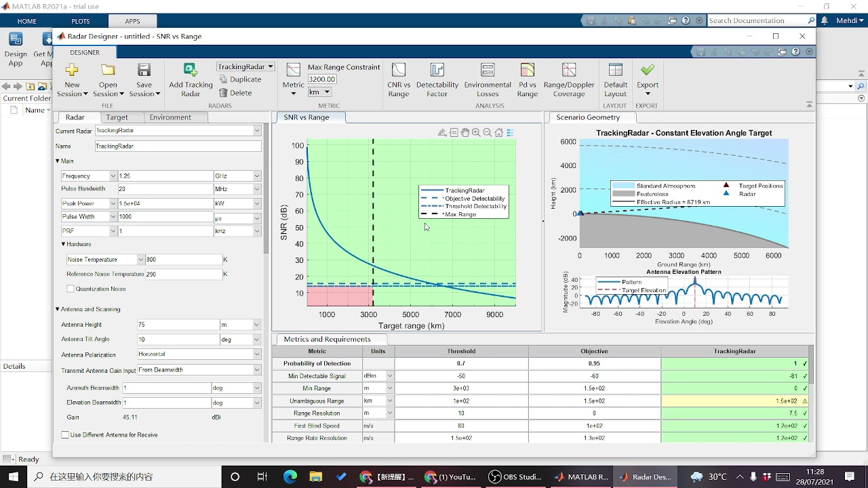Open the notification center icon
This screenshot has height=488, width=868.
coord(850,476)
